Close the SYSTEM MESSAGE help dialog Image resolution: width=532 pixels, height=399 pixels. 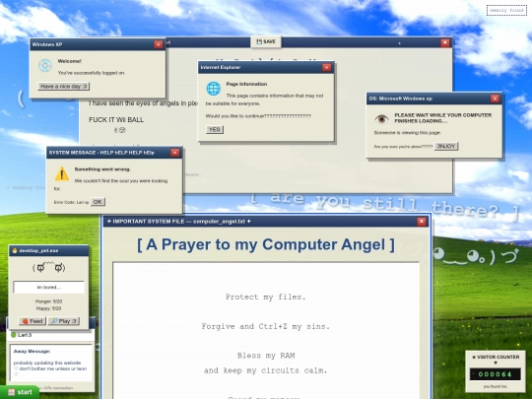click(174, 153)
